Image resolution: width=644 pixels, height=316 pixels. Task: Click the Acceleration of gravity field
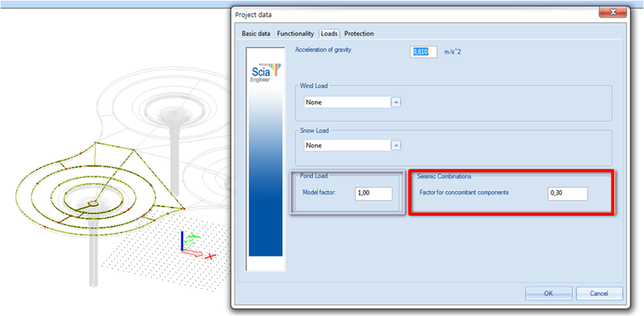[x=424, y=52]
